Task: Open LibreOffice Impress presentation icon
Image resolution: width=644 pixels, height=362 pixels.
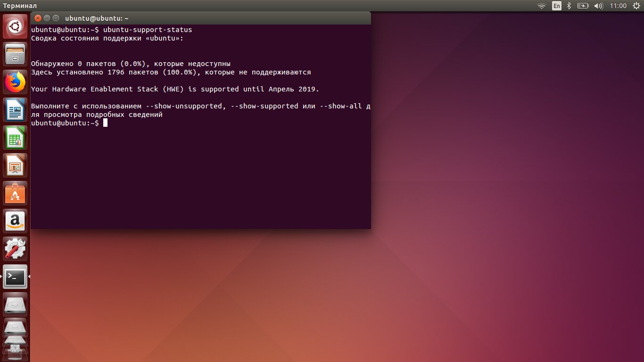Action: pyautogui.click(x=16, y=166)
